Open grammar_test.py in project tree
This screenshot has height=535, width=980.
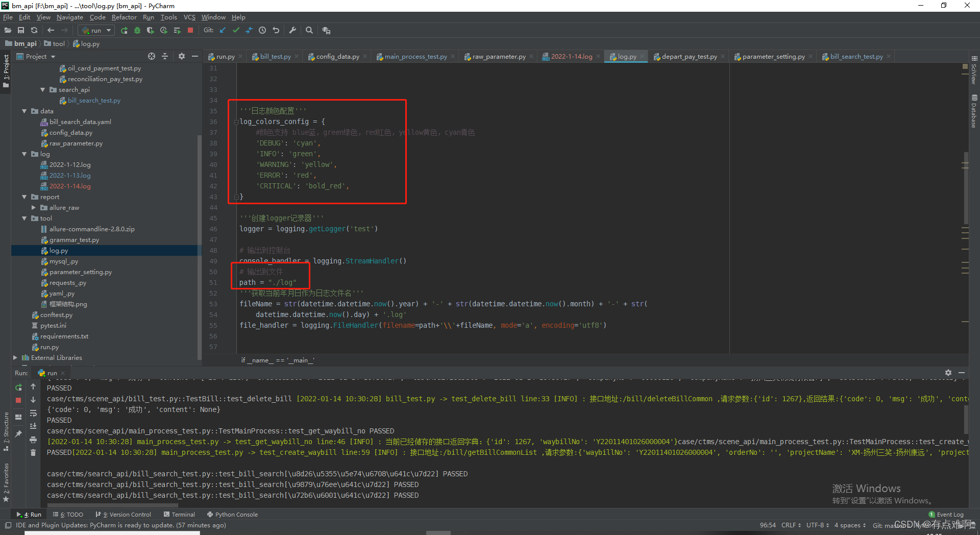click(74, 240)
